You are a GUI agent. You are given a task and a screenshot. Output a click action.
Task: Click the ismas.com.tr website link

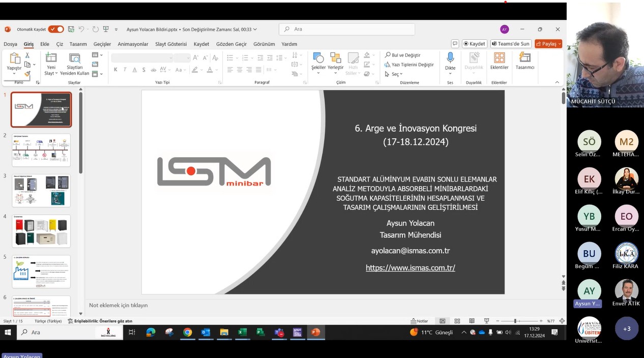(x=410, y=267)
